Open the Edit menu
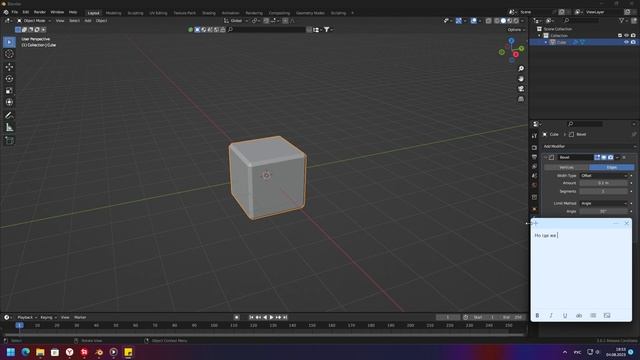Screen dimensions: 640x360 (26, 12)
